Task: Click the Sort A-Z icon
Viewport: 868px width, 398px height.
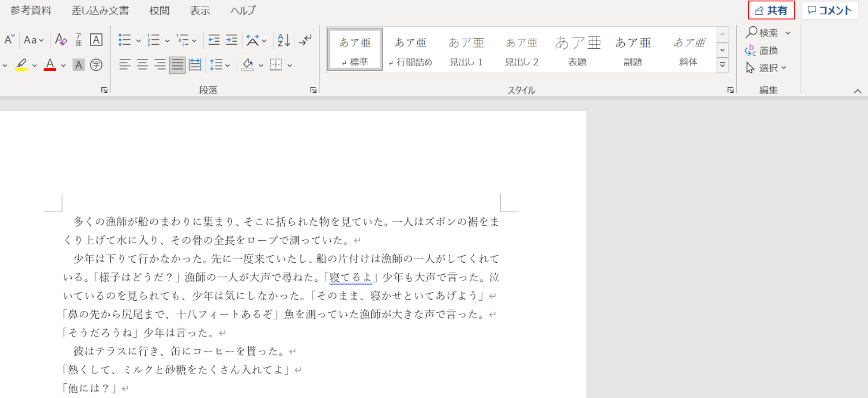Action: pyautogui.click(x=283, y=40)
